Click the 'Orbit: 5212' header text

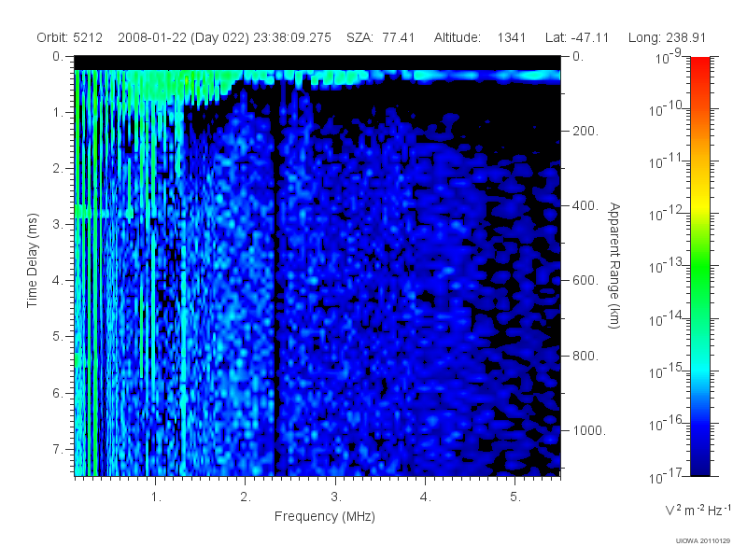tap(69, 37)
